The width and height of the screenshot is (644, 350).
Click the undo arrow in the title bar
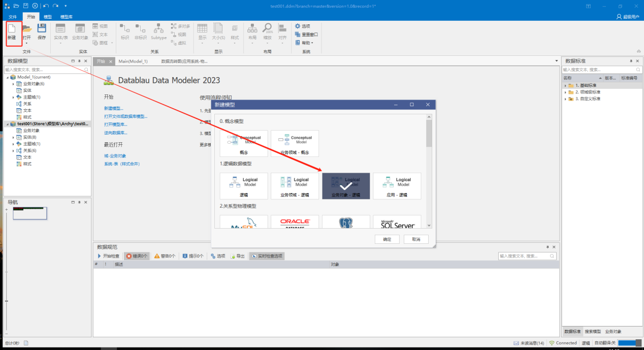46,6
